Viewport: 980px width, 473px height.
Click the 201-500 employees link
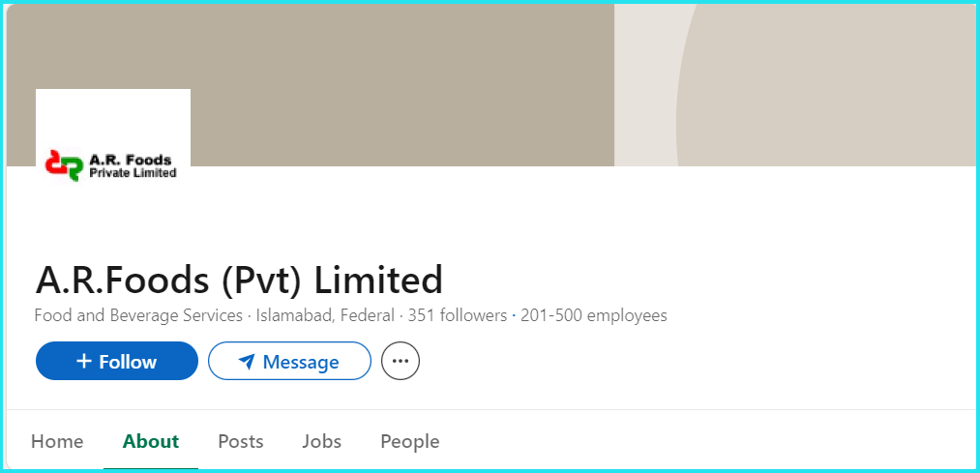[x=594, y=315]
